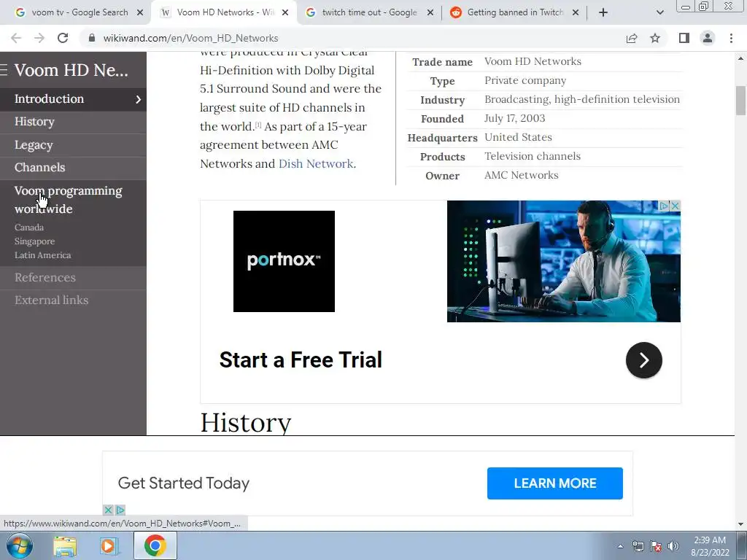This screenshot has height=560, width=747.
Task: Toggle the sidebar hamburger menu icon
Action: [x=4, y=70]
